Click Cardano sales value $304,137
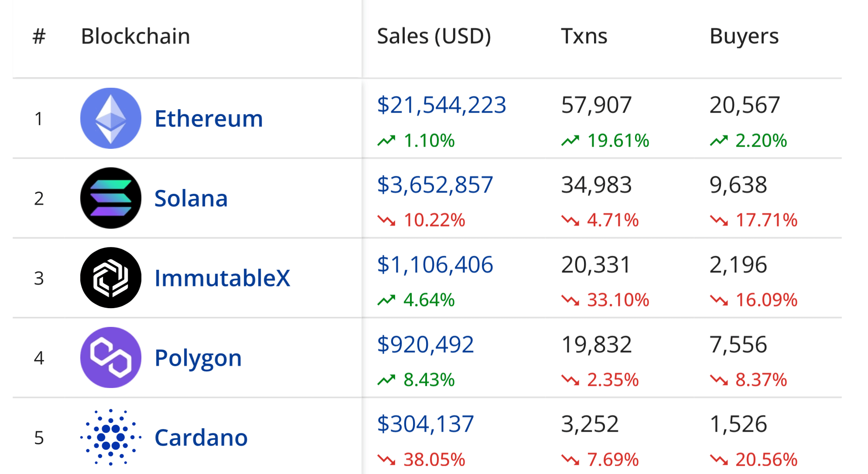Image resolution: width=868 pixels, height=474 pixels. point(425,424)
